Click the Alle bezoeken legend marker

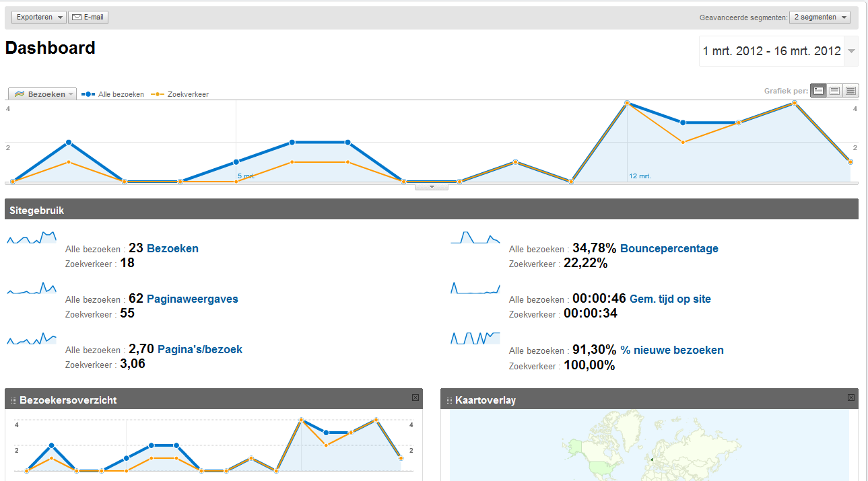(88, 94)
